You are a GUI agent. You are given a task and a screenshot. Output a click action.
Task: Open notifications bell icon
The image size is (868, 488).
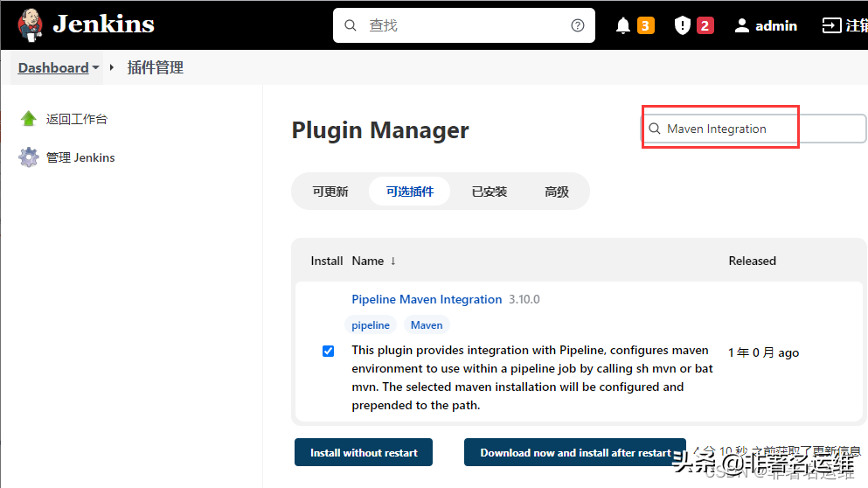(622, 25)
